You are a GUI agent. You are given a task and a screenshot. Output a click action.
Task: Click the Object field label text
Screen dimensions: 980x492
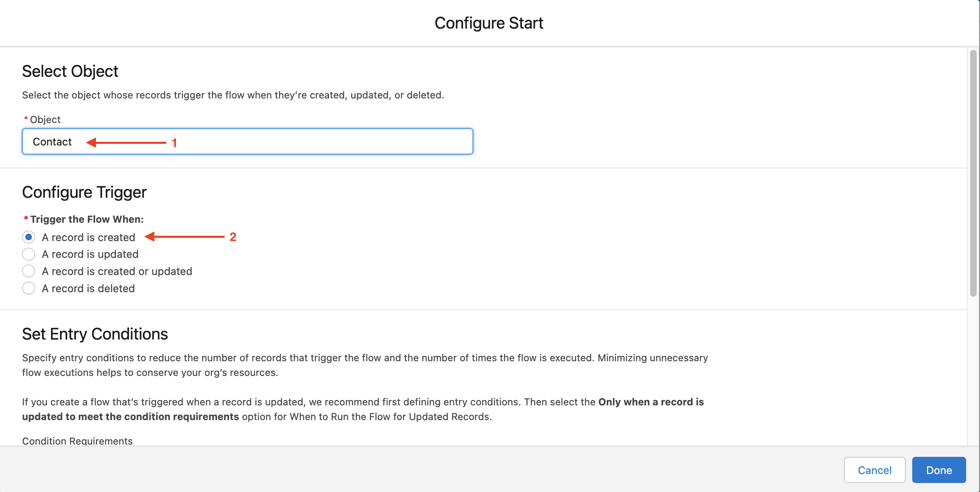click(x=45, y=119)
